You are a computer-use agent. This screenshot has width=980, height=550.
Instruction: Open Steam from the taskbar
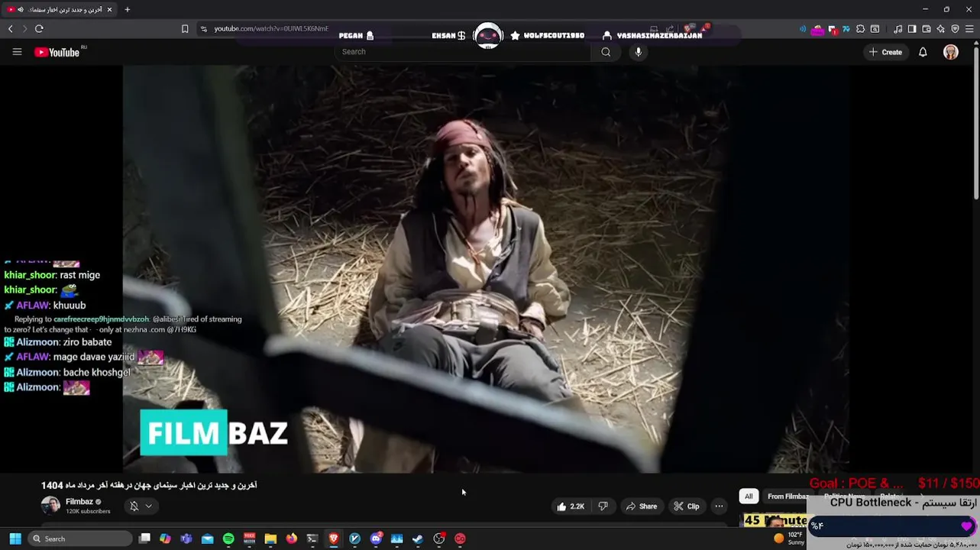pos(418,539)
